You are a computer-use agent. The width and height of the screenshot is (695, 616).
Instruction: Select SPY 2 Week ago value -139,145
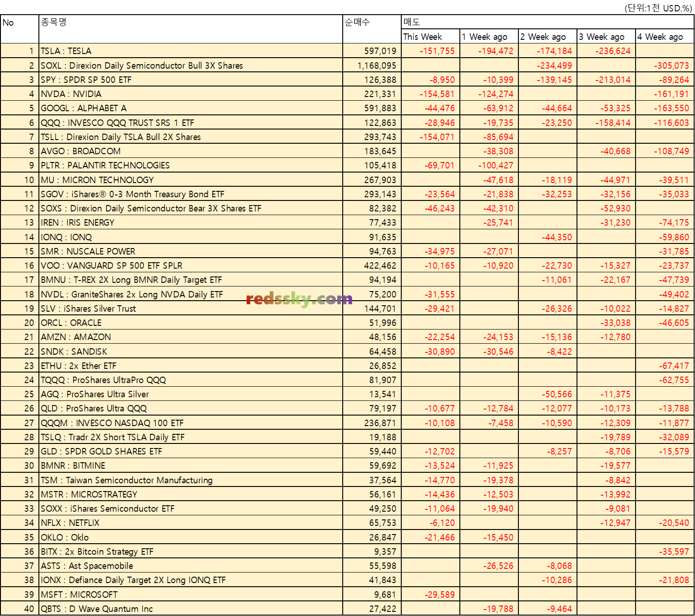pyautogui.click(x=548, y=80)
